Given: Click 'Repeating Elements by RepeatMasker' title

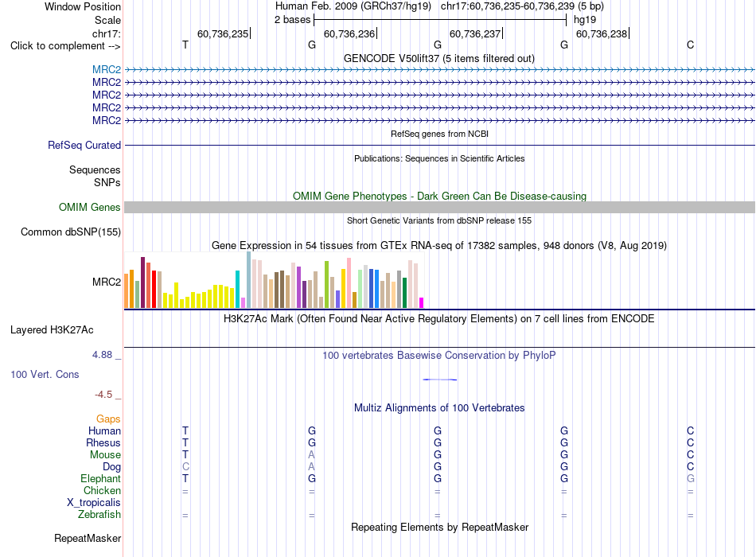Looking at the screenshot, I should click(439, 527).
